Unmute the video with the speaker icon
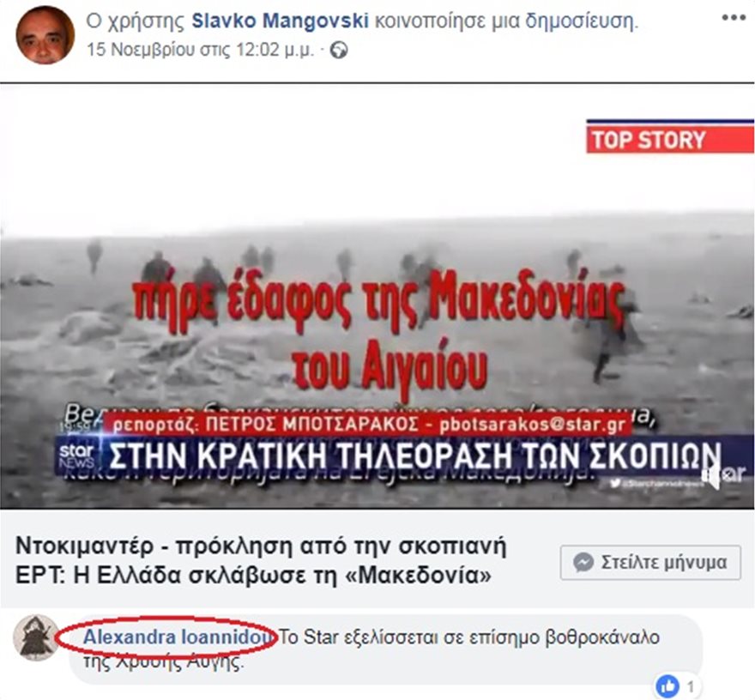755x700 pixels. pos(710,475)
